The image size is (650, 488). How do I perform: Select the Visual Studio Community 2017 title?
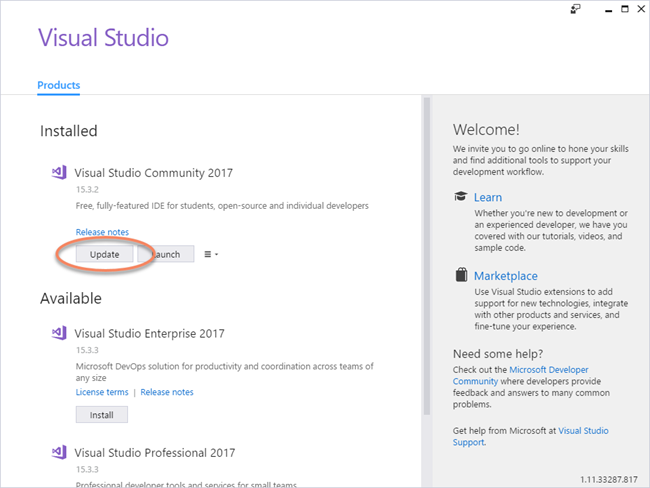pos(153,172)
